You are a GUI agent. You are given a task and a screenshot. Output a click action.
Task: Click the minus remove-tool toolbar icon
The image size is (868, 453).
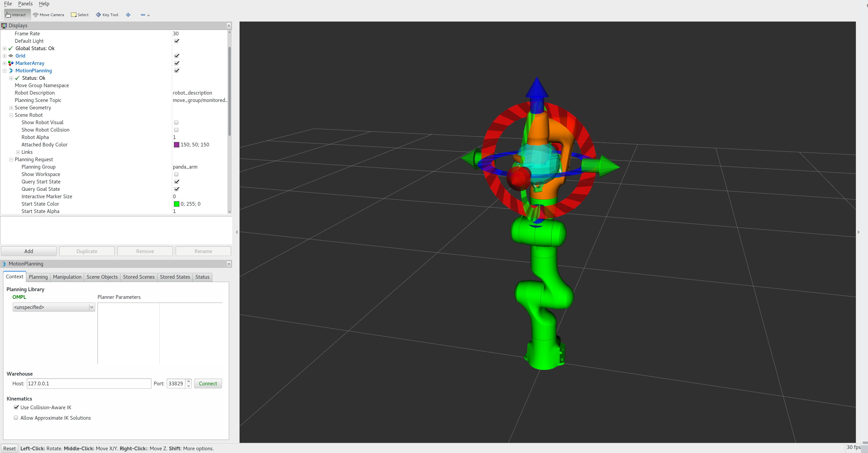[x=143, y=15]
